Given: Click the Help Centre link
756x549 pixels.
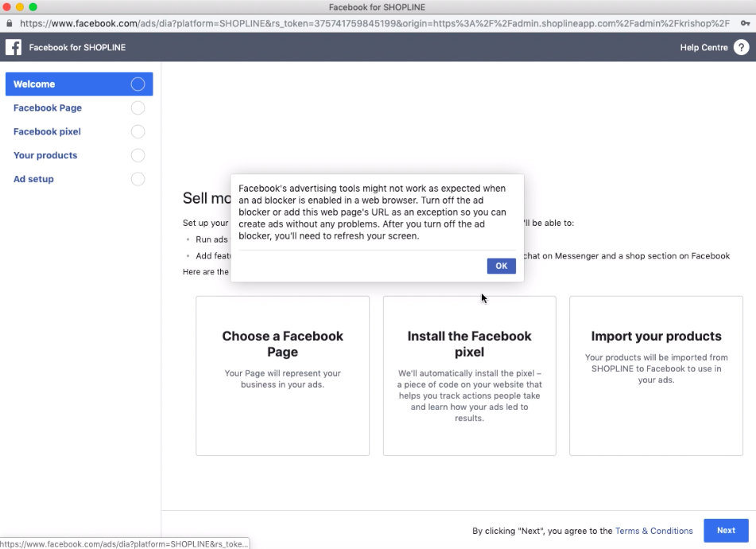Looking at the screenshot, I should point(704,47).
